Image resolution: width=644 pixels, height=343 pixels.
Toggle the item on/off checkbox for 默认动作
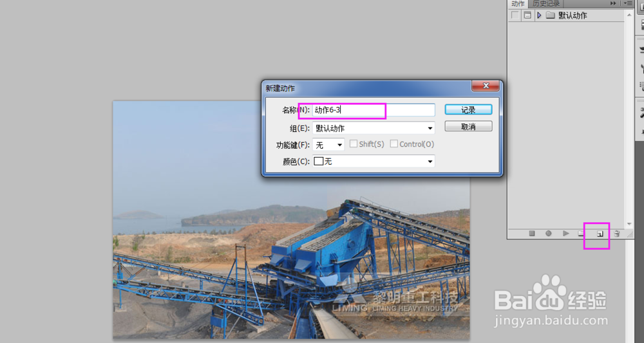515,15
